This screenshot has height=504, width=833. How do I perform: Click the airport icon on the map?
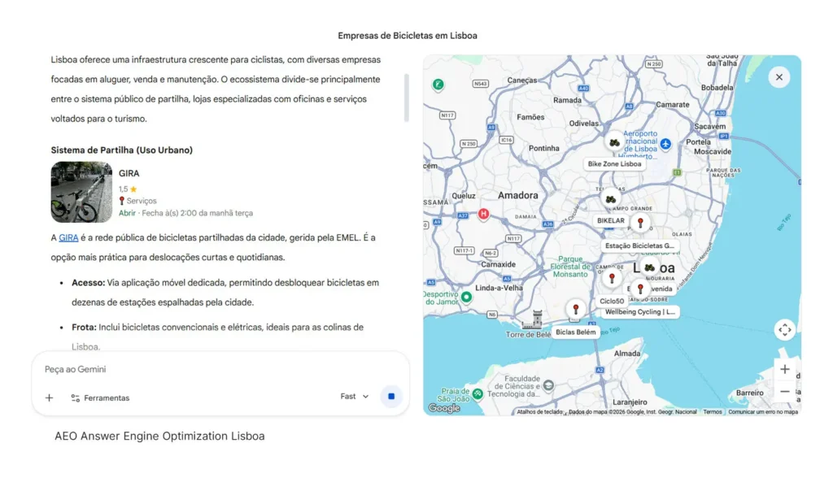pos(665,143)
